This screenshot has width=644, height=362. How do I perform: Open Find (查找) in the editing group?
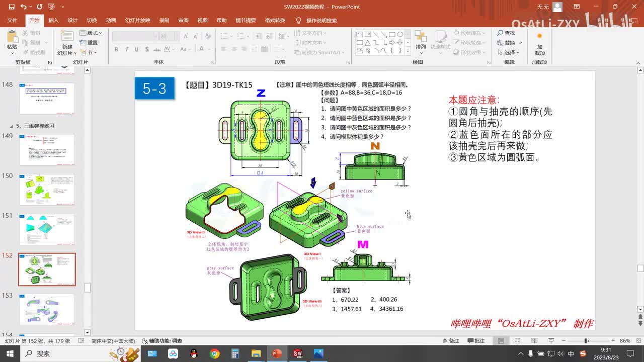[x=506, y=33]
